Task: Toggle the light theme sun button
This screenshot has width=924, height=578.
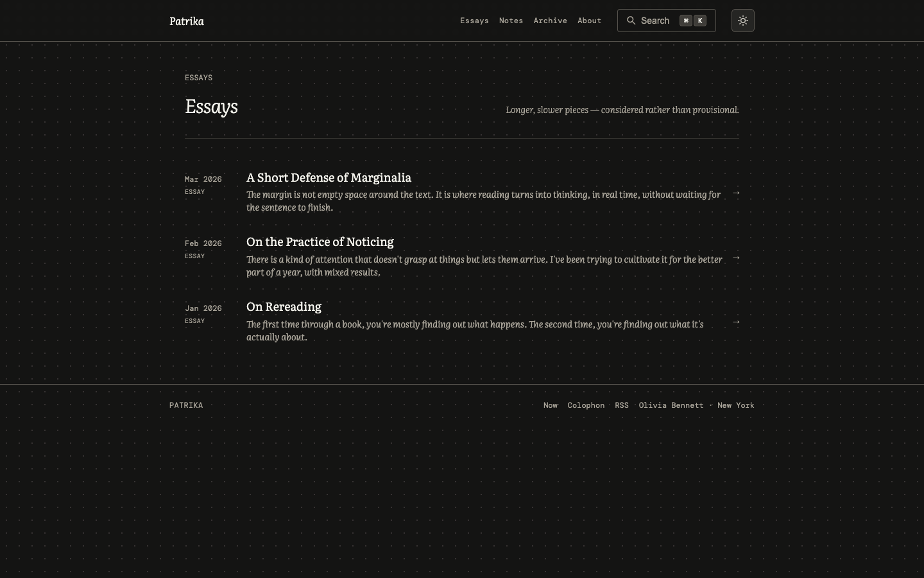Action: click(743, 21)
